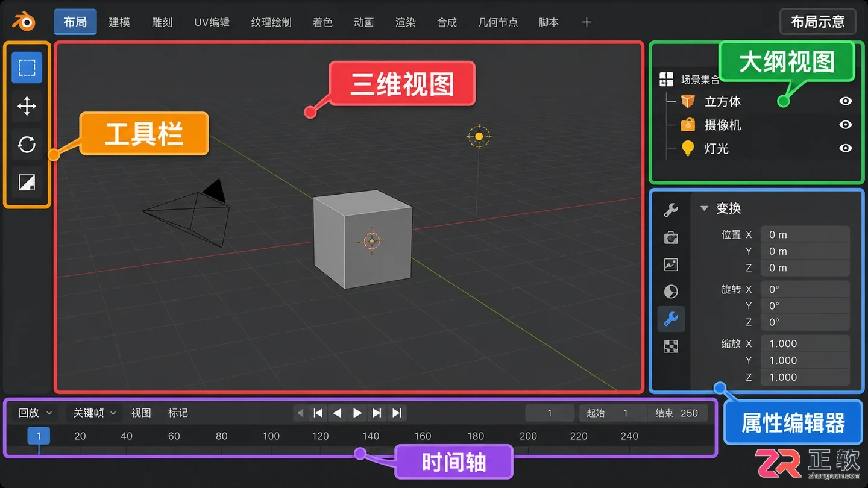The image size is (868, 488).
Task: Open the picture output properties tab
Action: [671, 264]
